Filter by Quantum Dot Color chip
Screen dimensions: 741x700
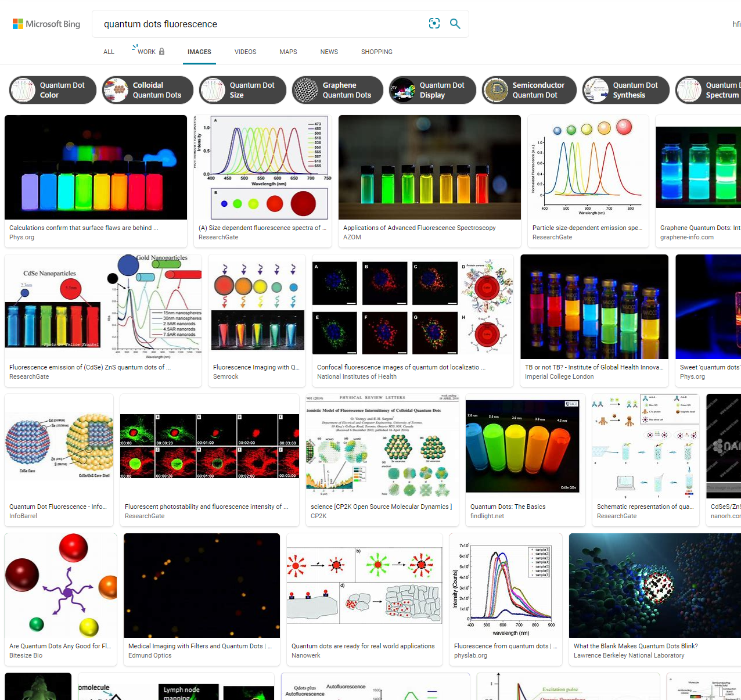(x=53, y=90)
